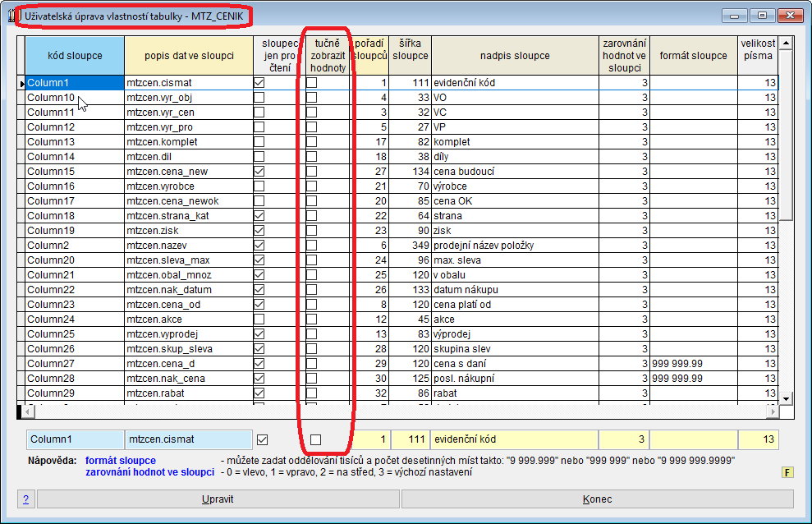
Task: Click the row indicator arrow beside Column1
Action: pyautogui.click(x=21, y=83)
